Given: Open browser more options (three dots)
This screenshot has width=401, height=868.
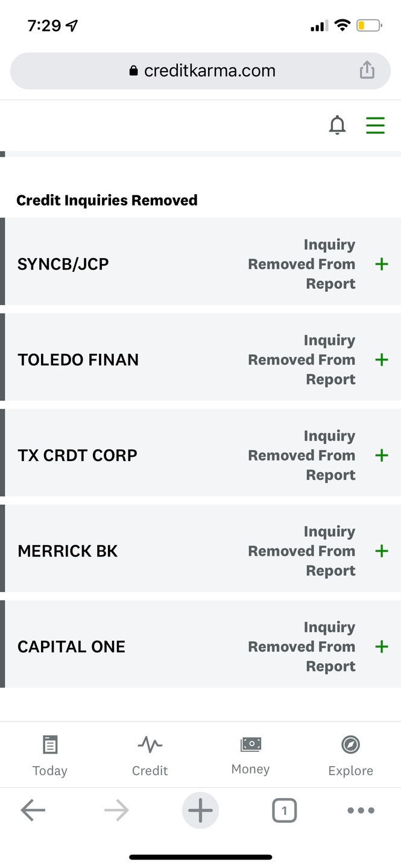Looking at the screenshot, I should click(361, 811).
